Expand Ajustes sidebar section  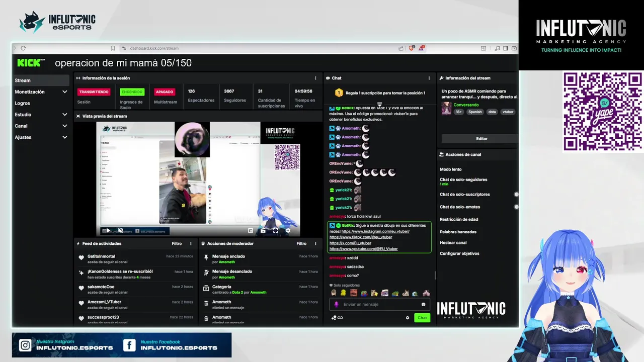pyautogui.click(x=64, y=137)
